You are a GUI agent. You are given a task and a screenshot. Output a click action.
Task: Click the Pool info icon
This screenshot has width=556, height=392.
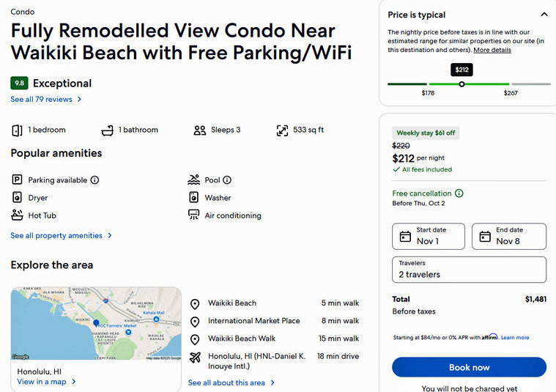[227, 180]
